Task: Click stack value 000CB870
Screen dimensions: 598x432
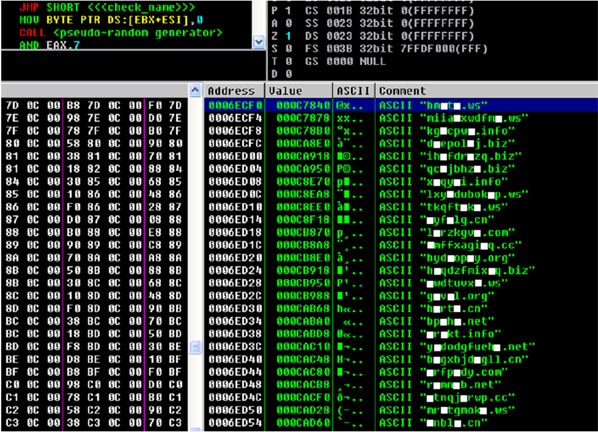Action: click(303, 232)
